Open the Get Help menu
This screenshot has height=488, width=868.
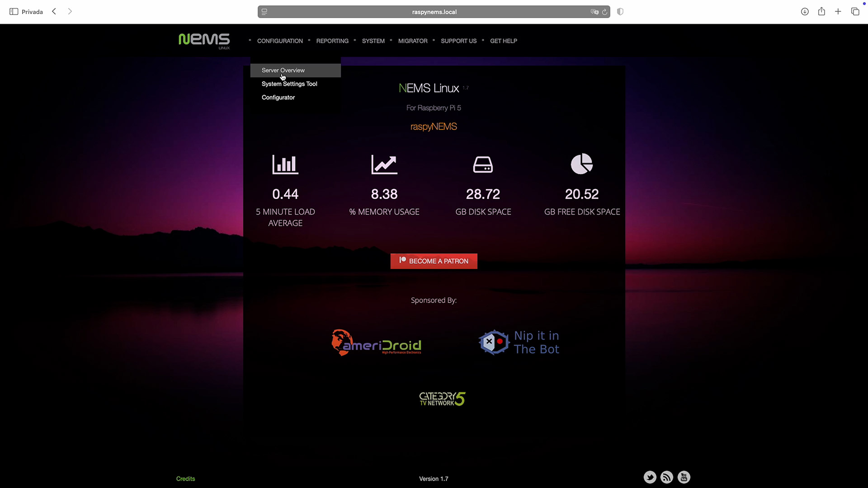(x=504, y=41)
